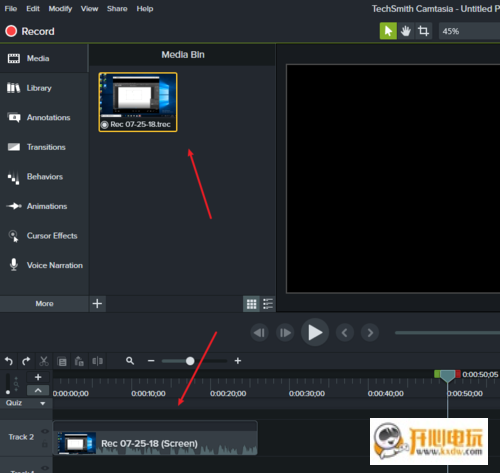
Task: Click the Undo icon
Action: click(x=9, y=361)
